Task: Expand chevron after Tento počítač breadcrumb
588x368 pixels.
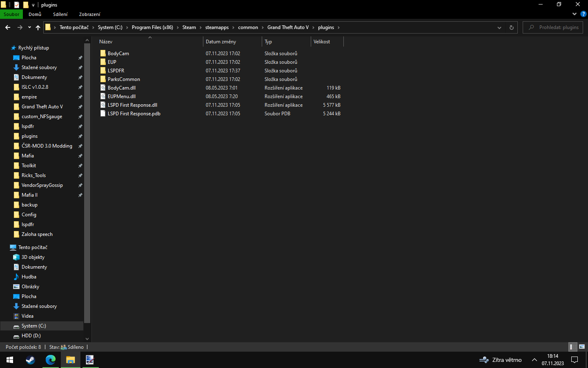Action: [93, 27]
